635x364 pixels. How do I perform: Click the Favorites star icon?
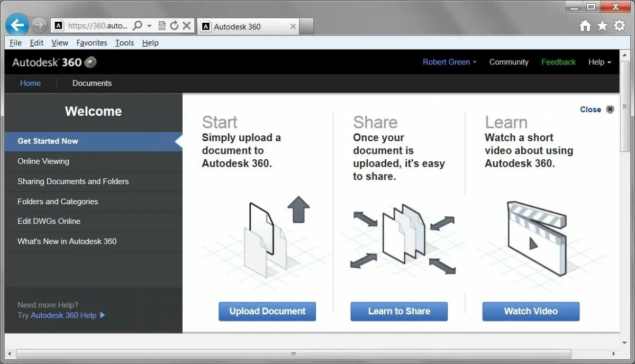pos(602,26)
